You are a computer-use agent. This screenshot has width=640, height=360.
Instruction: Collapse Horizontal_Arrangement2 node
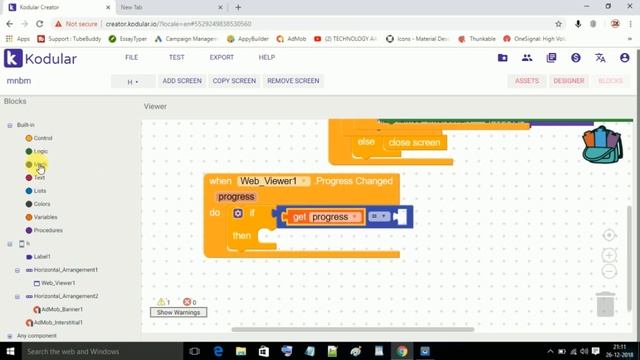pyautogui.click(x=17, y=297)
